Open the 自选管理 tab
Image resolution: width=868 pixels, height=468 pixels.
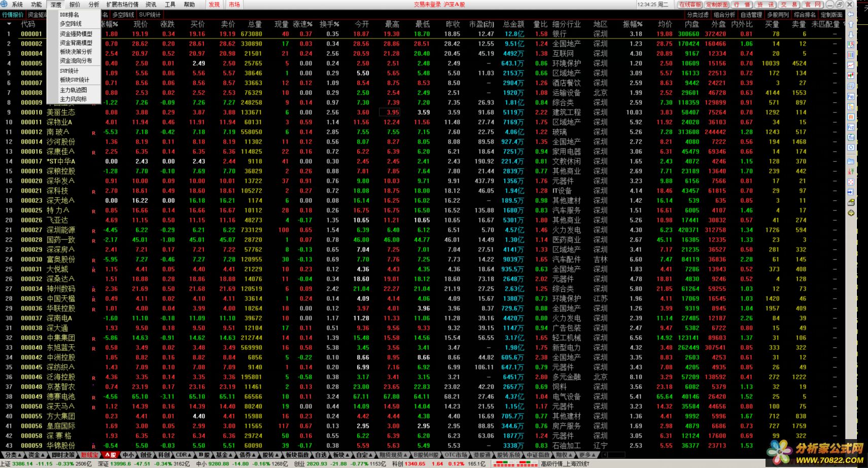[751, 15]
